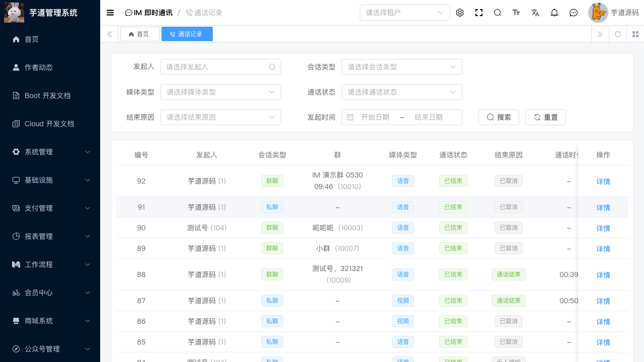Open the 媒体类型 dropdown
The height and width of the screenshot is (362, 644).
click(x=221, y=92)
